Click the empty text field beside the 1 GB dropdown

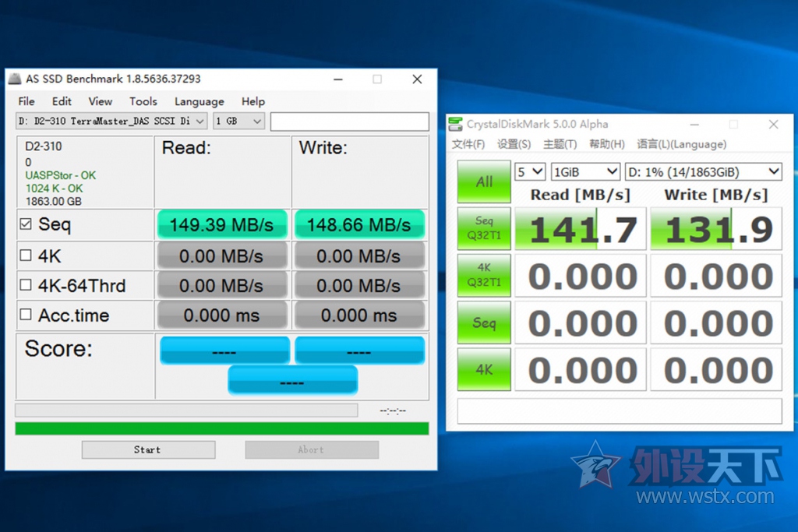click(x=350, y=122)
